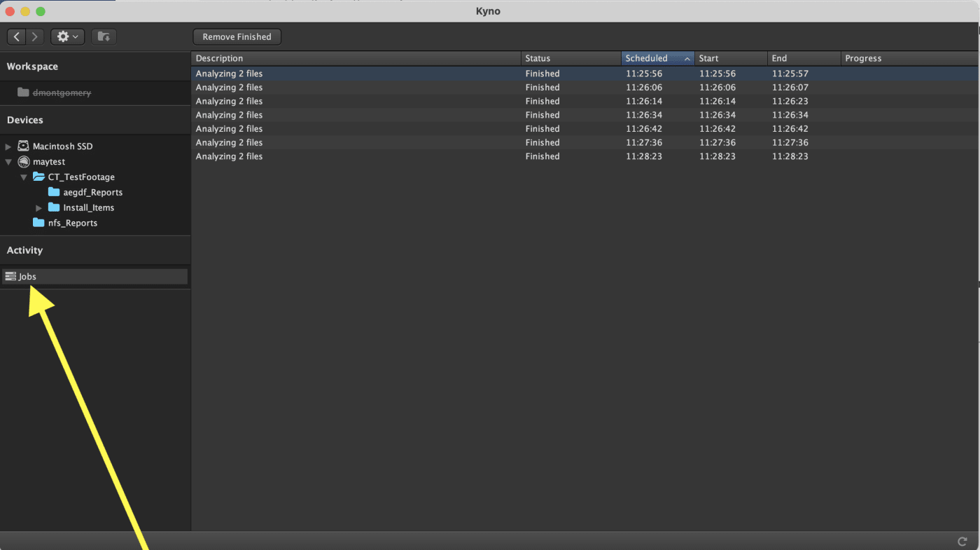The width and height of the screenshot is (980, 550).
Task: Click the add folder toolbar icon
Action: coord(104,36)
